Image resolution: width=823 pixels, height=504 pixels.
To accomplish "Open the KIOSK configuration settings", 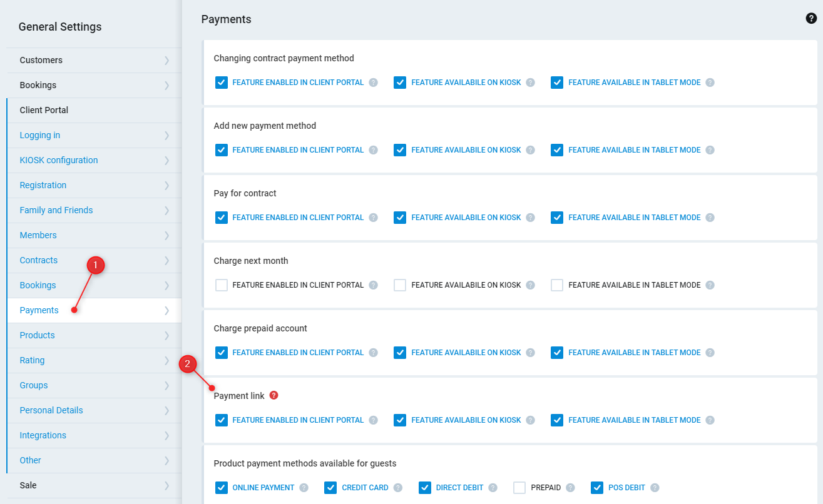I will click(59, 160).
